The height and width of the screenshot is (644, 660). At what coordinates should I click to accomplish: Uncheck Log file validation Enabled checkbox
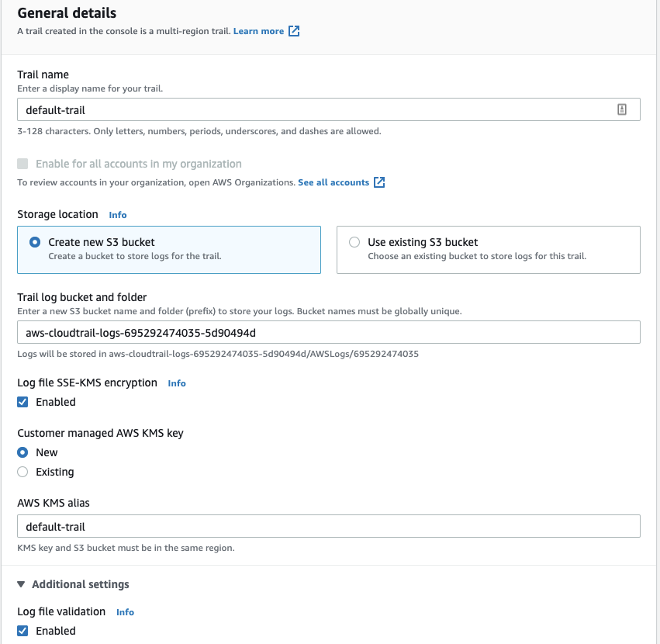click(x=22, y=631)
